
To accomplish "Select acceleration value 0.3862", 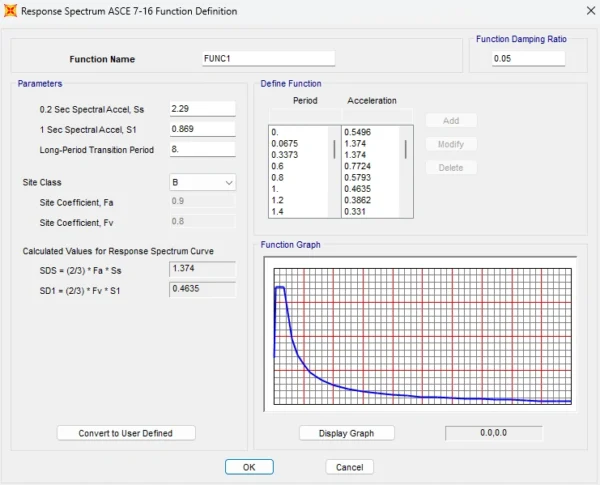I will tap(357, 200).
